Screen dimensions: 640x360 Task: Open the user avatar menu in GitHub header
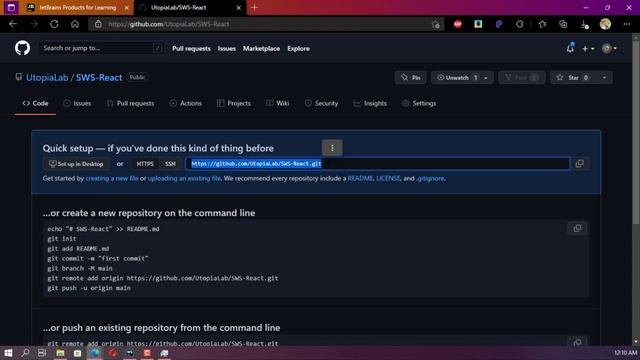click(609, 49)
